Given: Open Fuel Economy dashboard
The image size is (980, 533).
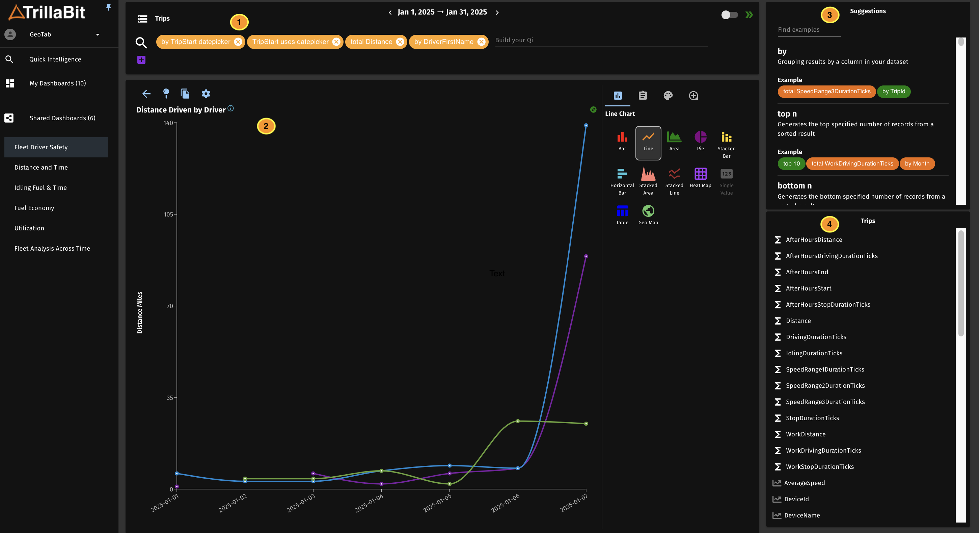Looking at the screenshot, I should pos(34,208).
